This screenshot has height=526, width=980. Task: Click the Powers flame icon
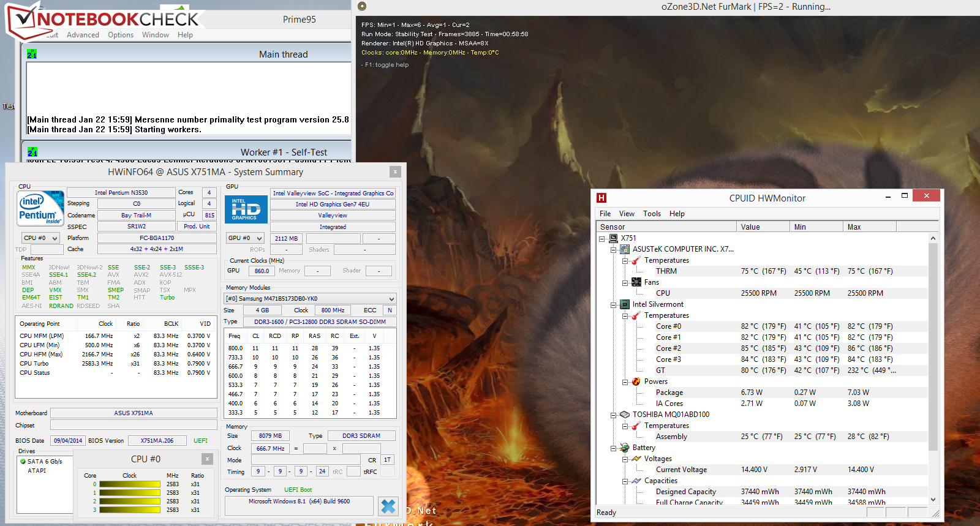click(636, 381)
